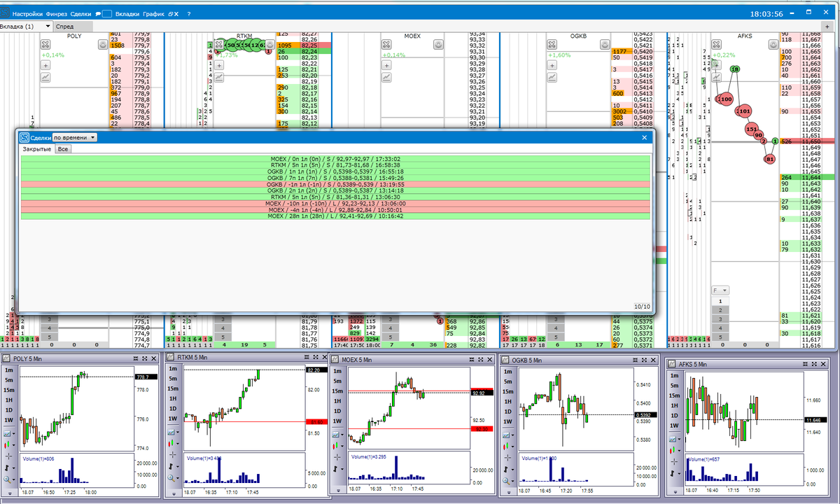
Task: Click the plus icon in POLY order book
Action: tap(45, 65)
